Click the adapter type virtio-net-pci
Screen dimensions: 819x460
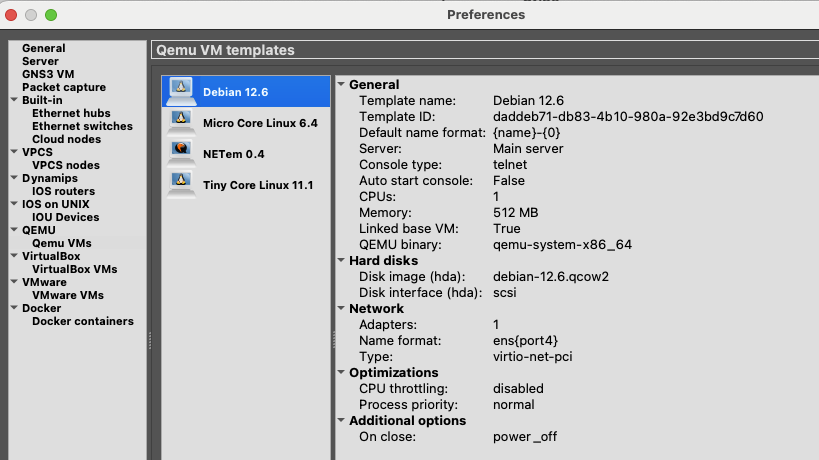click(x=532, y=357)
